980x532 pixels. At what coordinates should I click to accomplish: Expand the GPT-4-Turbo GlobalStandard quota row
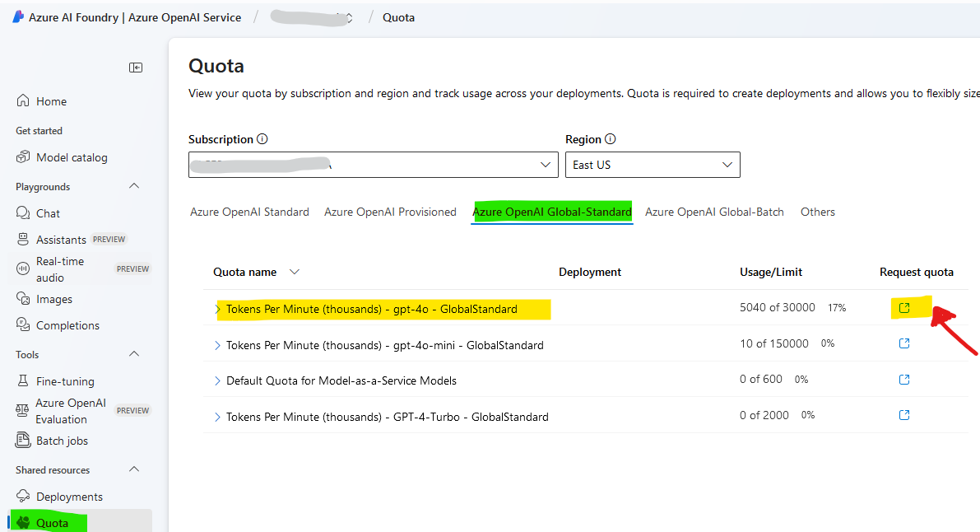[217, 417]
